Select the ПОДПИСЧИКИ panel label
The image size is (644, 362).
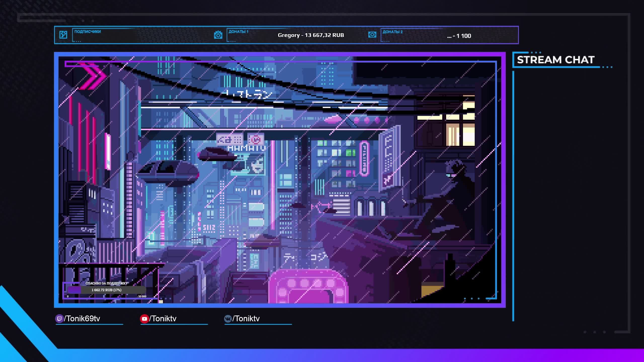88,32
